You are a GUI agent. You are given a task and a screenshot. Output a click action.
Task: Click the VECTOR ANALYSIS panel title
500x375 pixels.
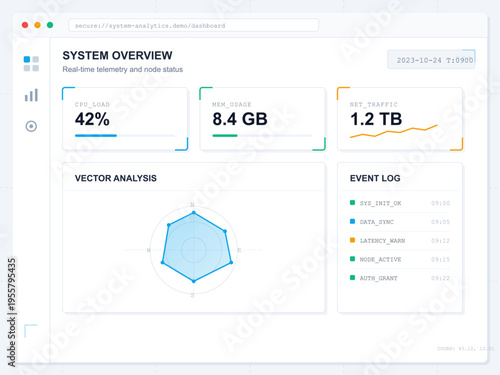[116, 178]
